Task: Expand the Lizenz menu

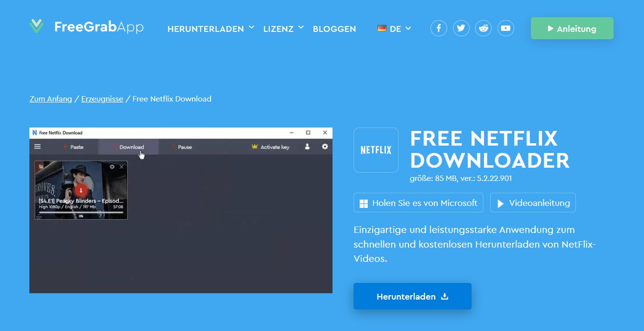Action: [x=284, y=29]
